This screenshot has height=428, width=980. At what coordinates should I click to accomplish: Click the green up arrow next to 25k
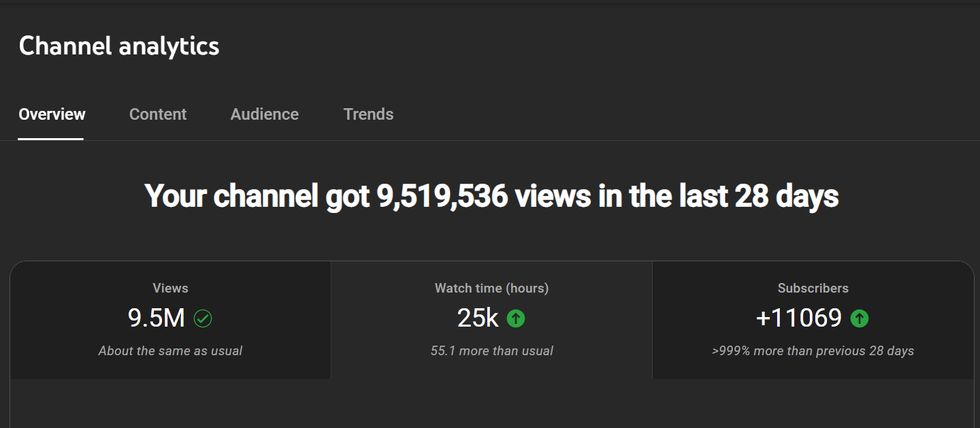click(x=516, y=318)
